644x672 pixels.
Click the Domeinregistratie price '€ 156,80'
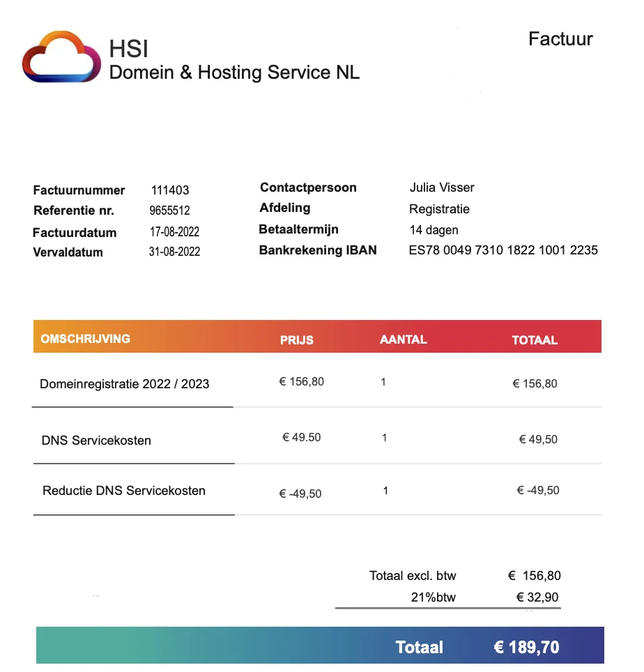tap(302, 381)
